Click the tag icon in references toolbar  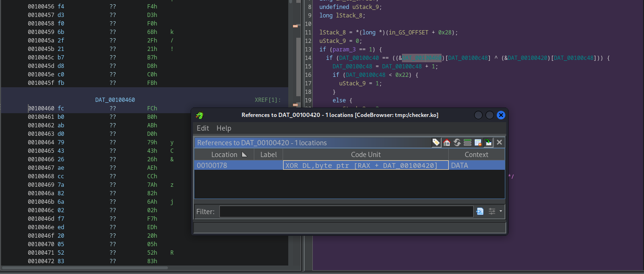pyautogui.click(x=436, y=142)
